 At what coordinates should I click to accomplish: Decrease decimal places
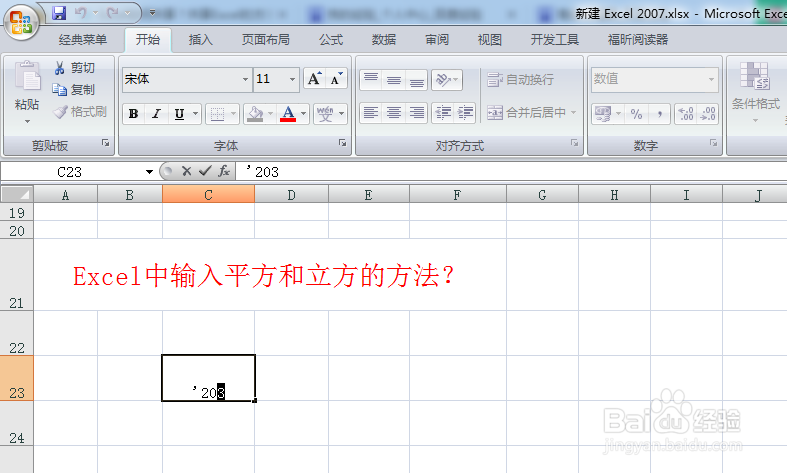708,114
